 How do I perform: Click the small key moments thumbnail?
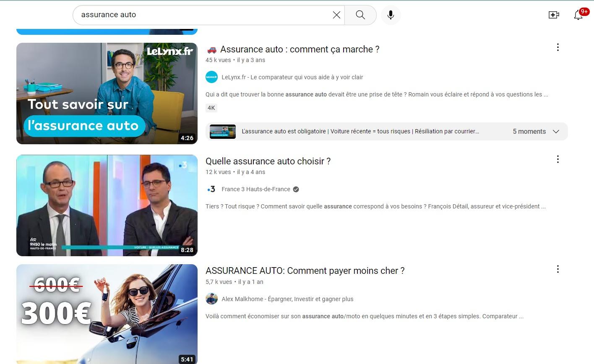223,132
